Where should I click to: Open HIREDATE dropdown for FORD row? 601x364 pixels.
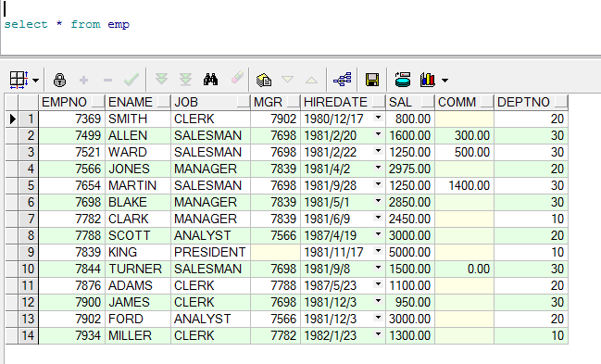[379, 318]
